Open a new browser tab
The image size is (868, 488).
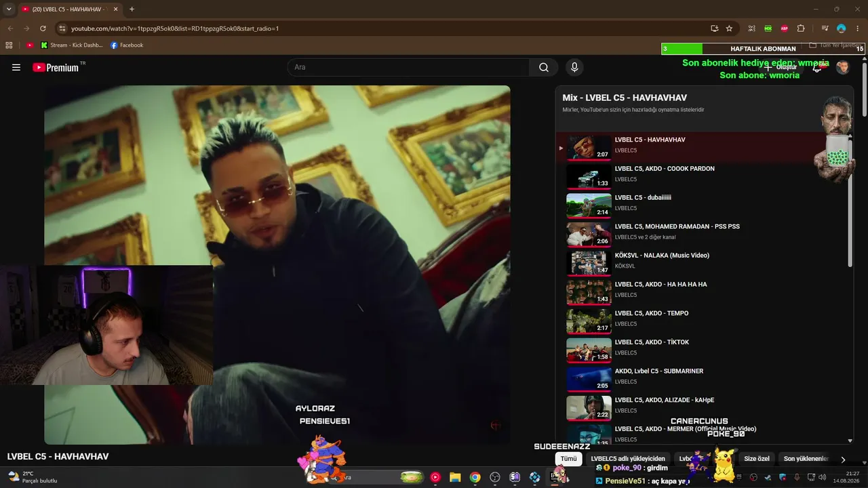132,9
